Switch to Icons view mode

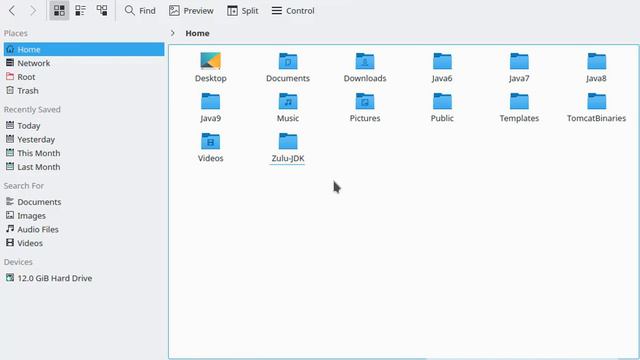point(59,11)
